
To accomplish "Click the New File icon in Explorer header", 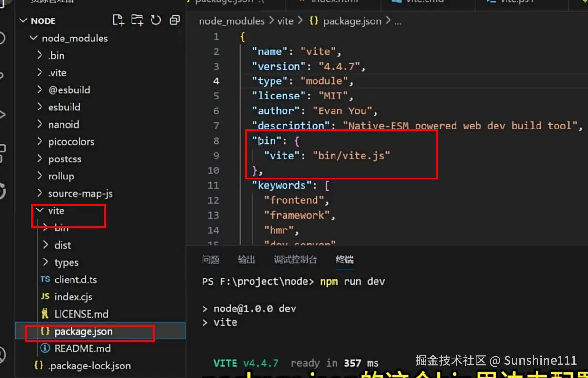I will click(x=118, y=20).
